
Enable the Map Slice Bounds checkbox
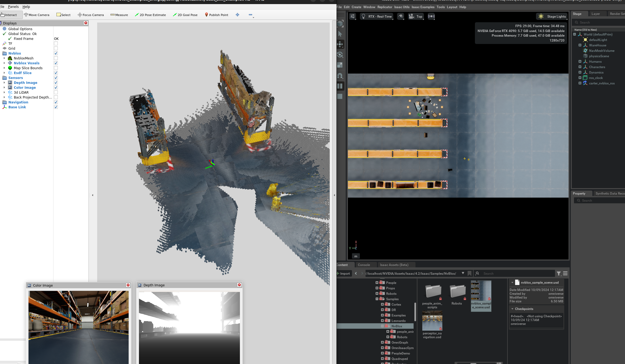click(x=56, y=68)
